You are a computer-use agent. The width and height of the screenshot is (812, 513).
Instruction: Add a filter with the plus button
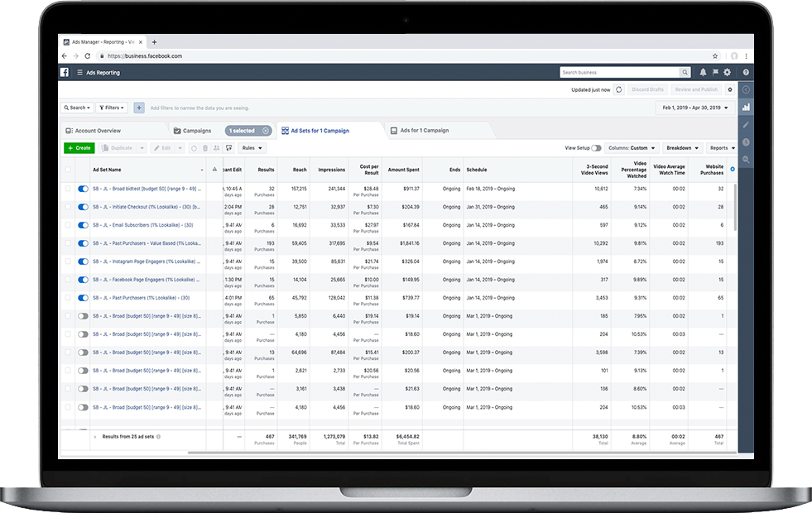(x=139, y=108)
